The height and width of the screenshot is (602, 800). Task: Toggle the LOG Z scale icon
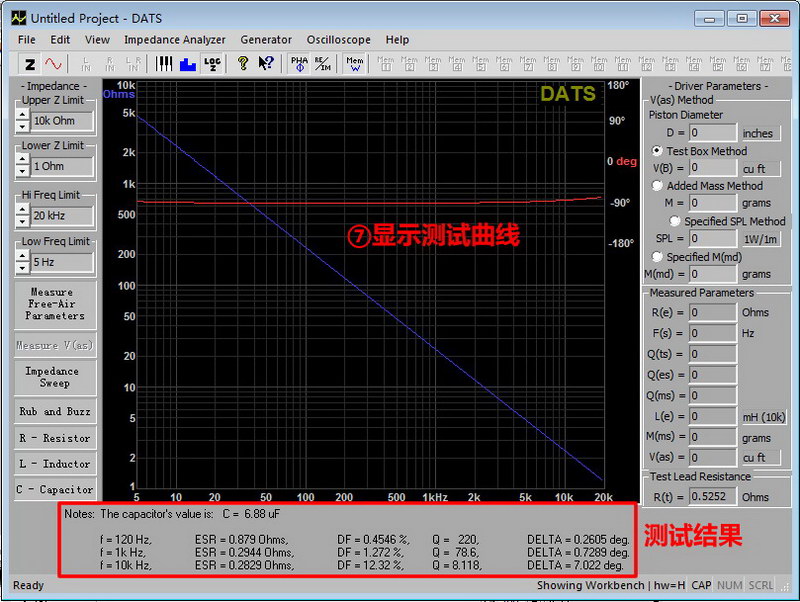click(x=211, y=64)
